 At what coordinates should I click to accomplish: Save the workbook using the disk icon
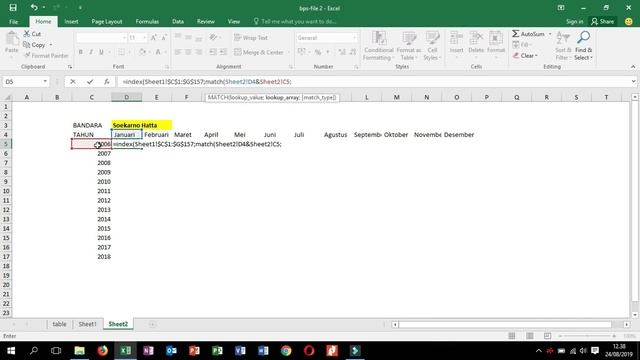13,8
